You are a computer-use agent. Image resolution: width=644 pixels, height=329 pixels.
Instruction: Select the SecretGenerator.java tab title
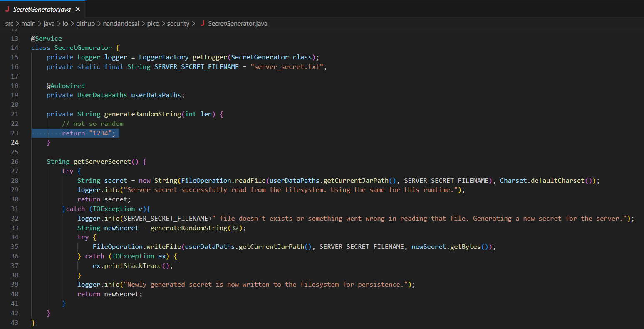(x=42, y=9)
